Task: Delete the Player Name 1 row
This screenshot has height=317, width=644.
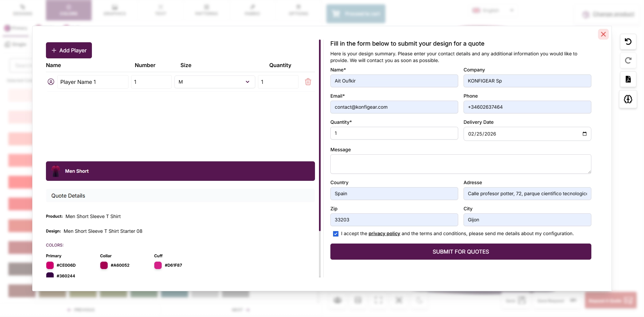Action: [308, 82]
